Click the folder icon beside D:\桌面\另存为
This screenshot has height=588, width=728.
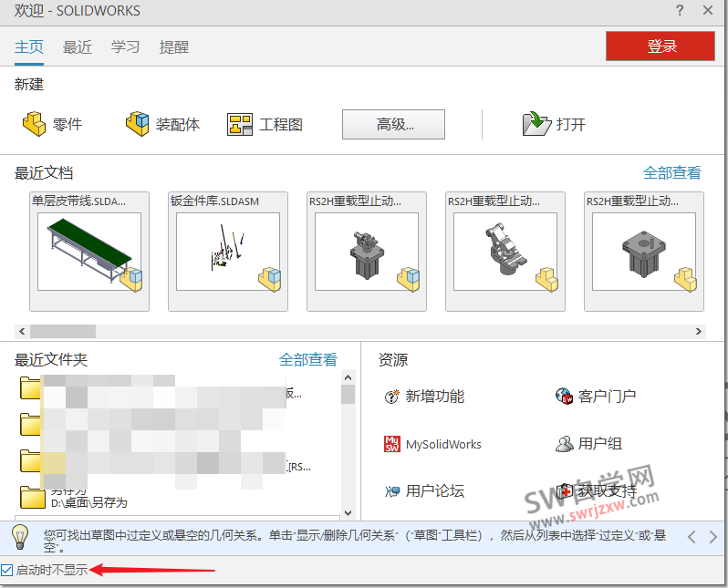click(x=33, y=497)
